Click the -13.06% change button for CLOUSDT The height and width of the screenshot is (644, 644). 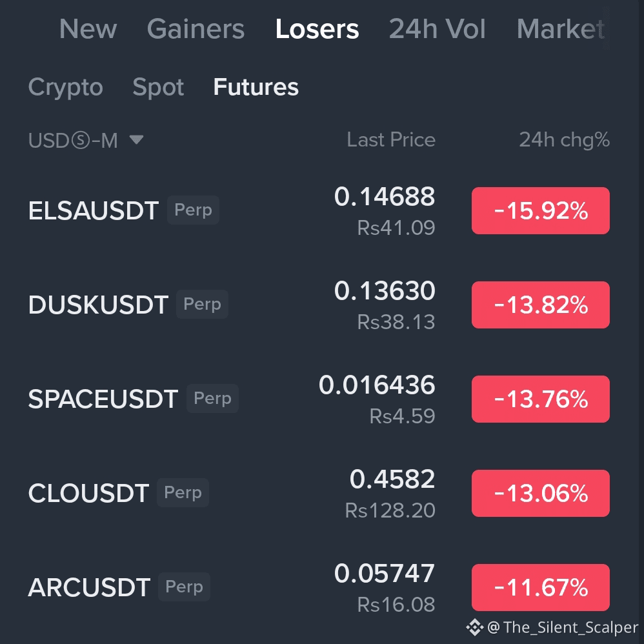point(540,493)
